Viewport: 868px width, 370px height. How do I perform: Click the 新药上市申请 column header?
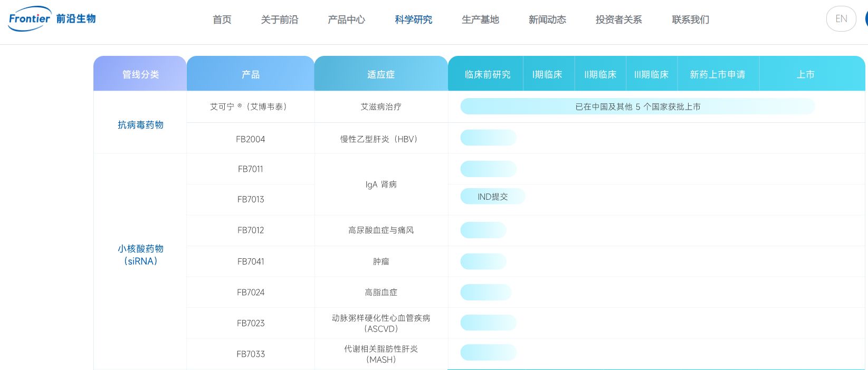click(717, 74)
